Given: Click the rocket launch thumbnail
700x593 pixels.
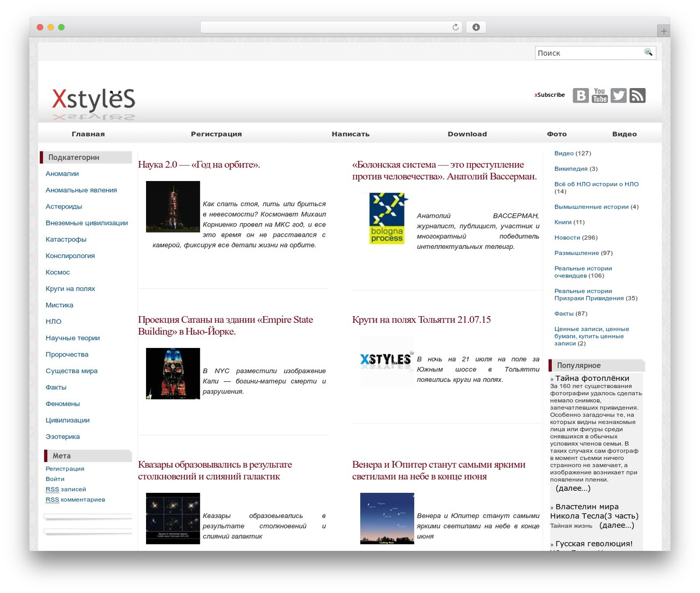Looking at the screenshot, I should point(173,207).
